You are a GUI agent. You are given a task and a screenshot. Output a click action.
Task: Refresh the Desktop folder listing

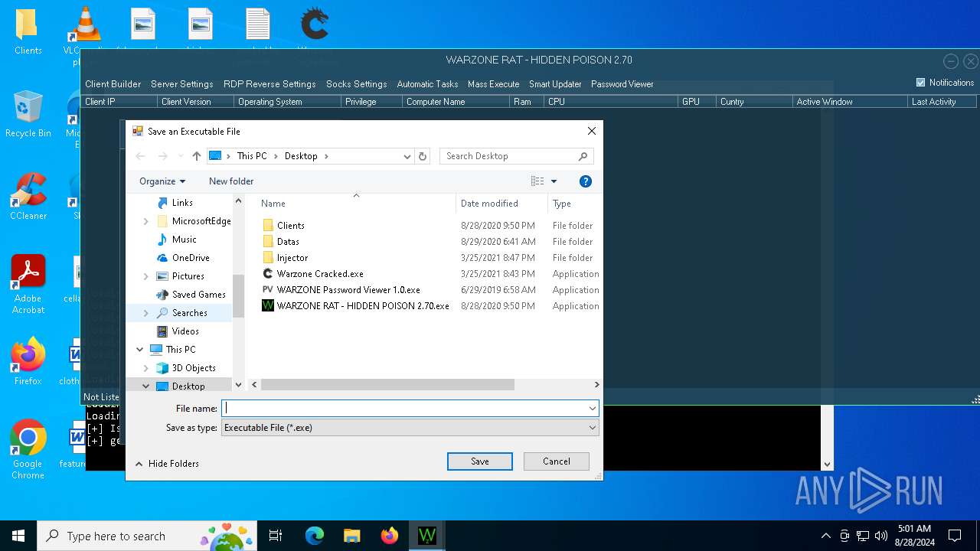(x=423, y=156)
